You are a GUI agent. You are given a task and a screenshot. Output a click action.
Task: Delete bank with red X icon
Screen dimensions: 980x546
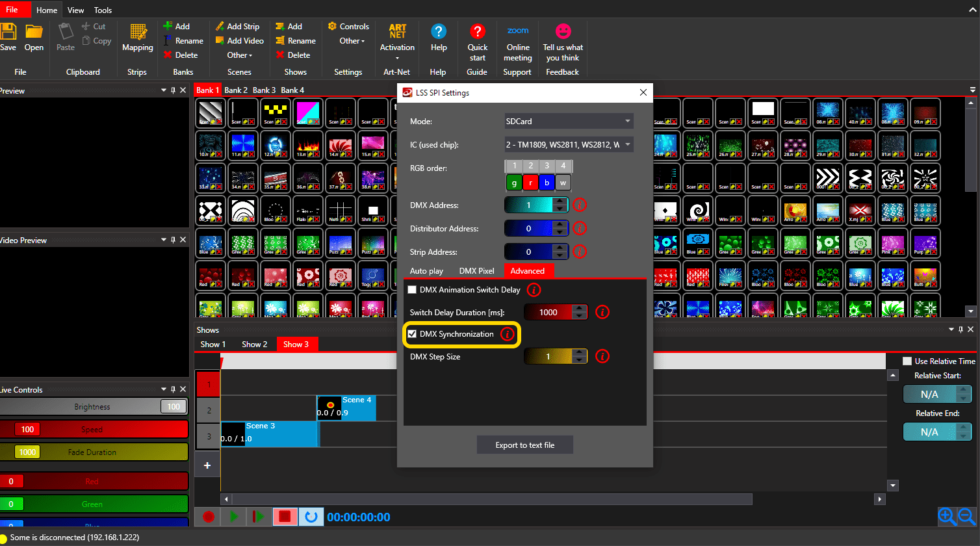coord(181,55)
